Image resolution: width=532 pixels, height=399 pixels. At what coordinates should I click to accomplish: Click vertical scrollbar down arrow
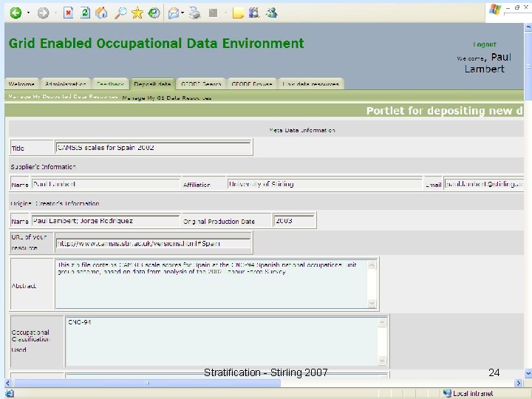click(x=528, y=374)
